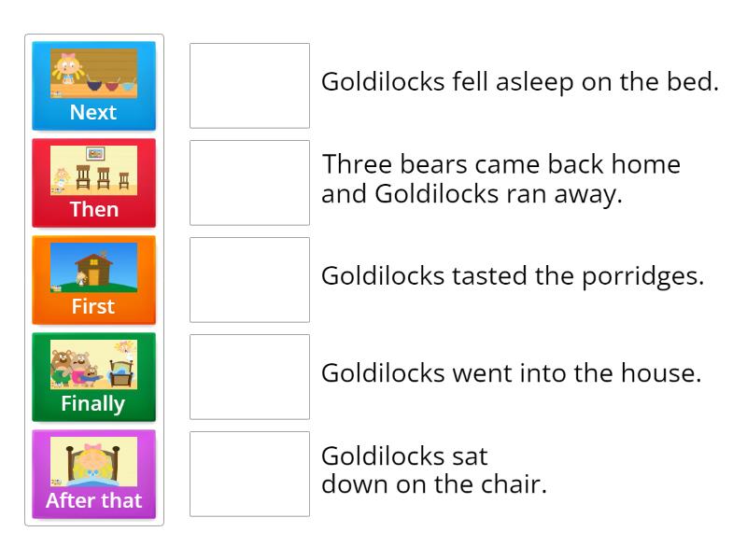The width and height of the screenshot is (747, 560).
Task: Click the house illustration on the orange card
Action: point(93,269)
